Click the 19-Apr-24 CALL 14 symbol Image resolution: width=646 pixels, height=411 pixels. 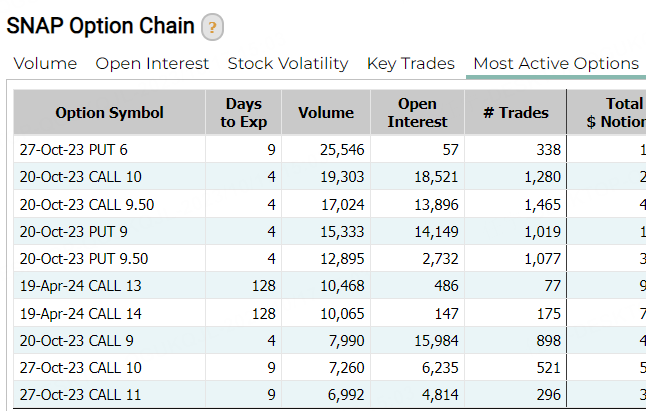pos(81,313)
